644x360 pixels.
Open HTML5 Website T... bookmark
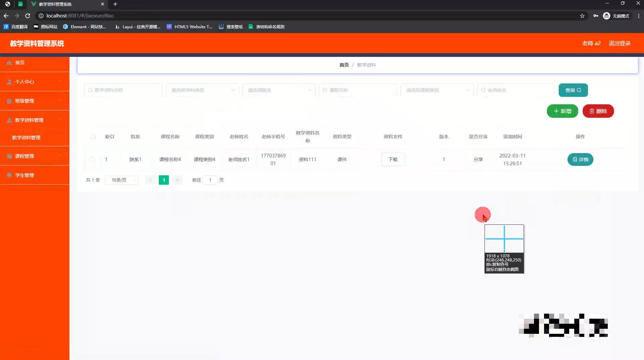tap(190, 27)
